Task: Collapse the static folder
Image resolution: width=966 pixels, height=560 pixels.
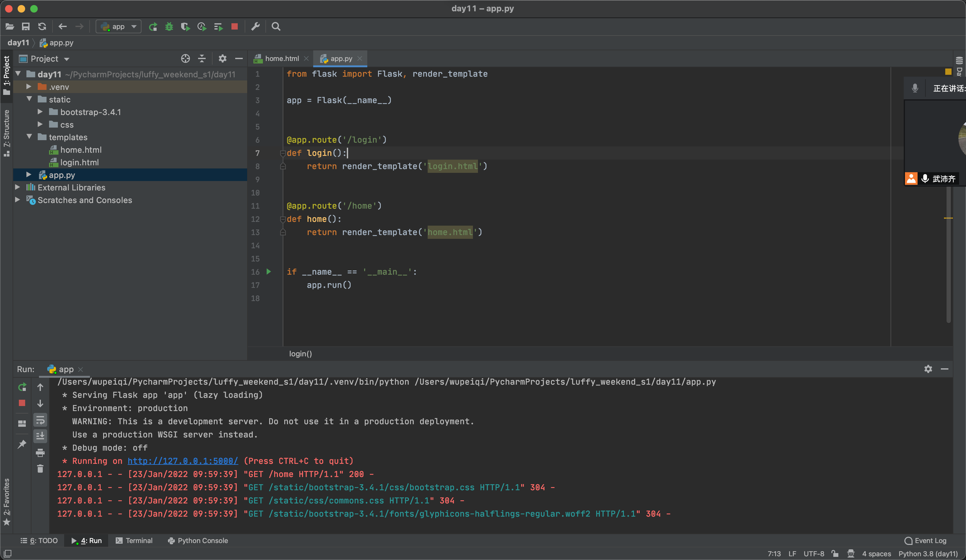Action: click(29, 100)
